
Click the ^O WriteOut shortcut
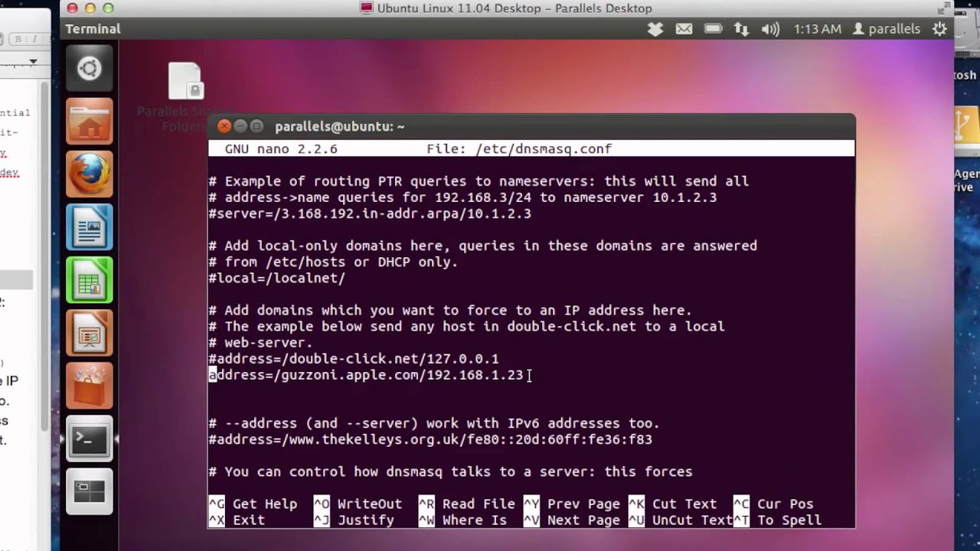[358, 504]
